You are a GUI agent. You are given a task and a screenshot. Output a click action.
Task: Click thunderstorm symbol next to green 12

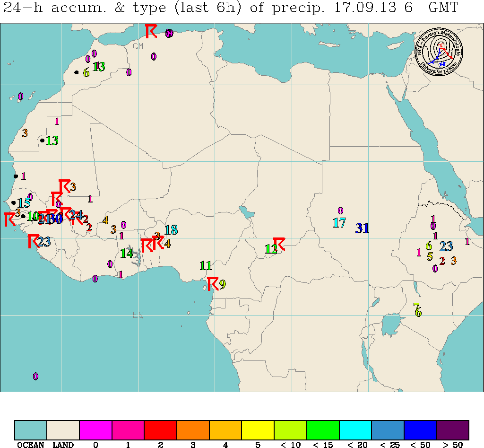coord(280,244)
